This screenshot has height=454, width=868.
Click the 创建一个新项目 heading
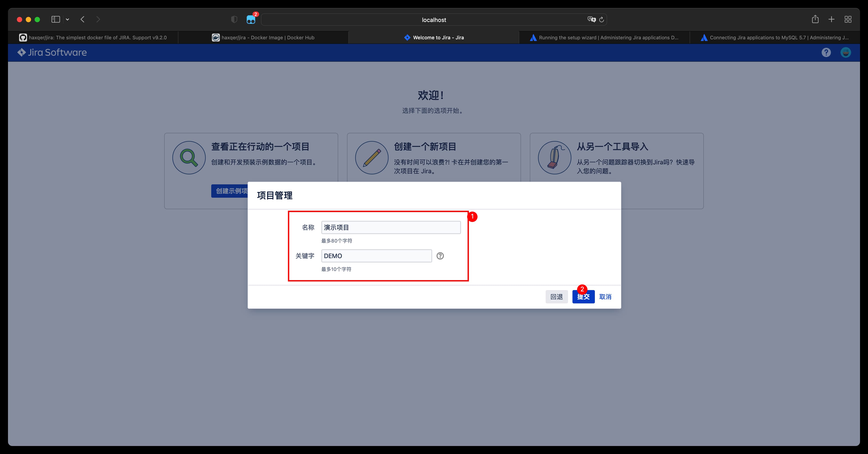425,146
